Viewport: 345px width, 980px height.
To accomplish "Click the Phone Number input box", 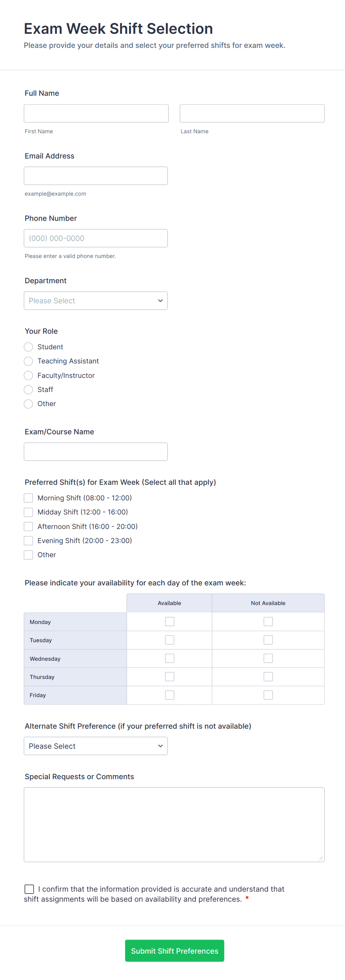I will coord(95,238).
